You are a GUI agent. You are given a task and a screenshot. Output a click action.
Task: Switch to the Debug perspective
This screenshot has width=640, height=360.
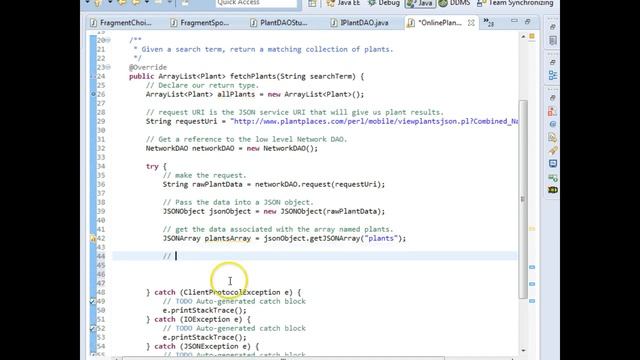[x=384, y=3]
